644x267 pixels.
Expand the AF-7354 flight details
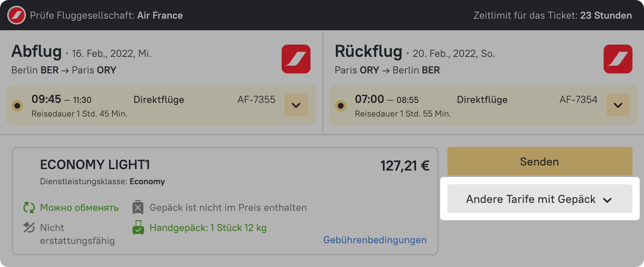(x=618, y=105)
